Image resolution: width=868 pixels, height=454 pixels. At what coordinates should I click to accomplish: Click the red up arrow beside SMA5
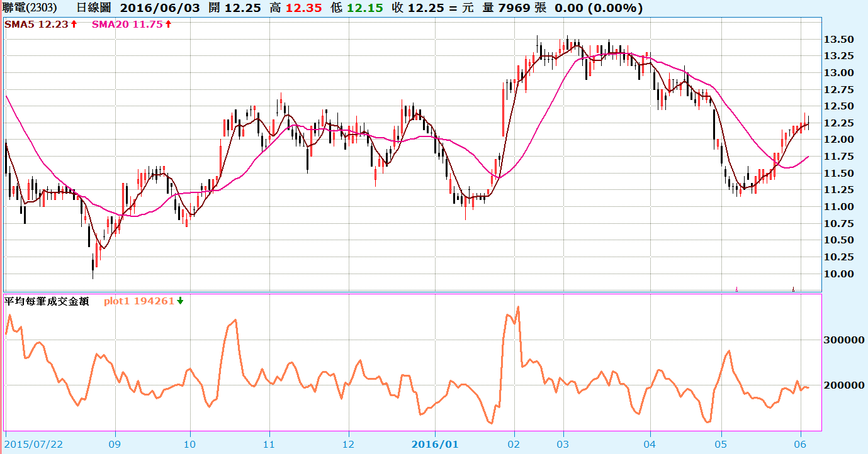click(74, 24)
